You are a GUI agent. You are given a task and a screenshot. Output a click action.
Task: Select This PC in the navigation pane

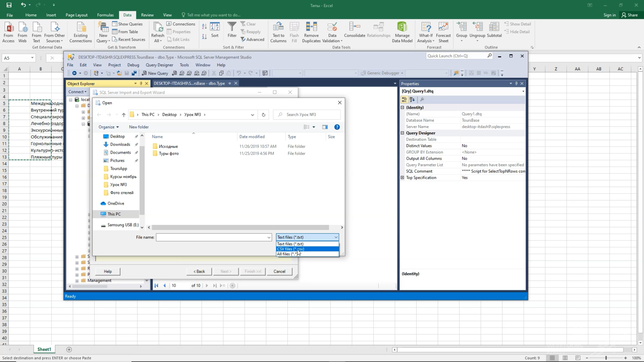pos(114,214)
